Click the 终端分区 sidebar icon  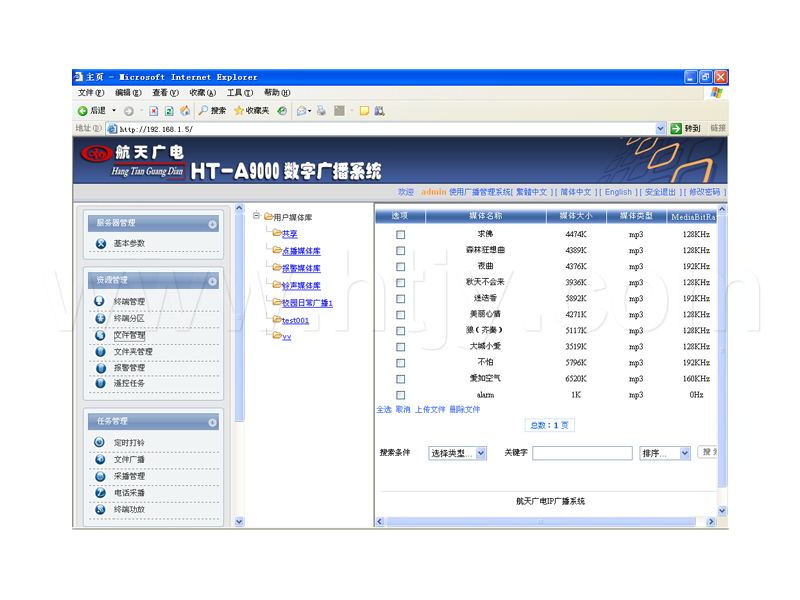(100, 318)
